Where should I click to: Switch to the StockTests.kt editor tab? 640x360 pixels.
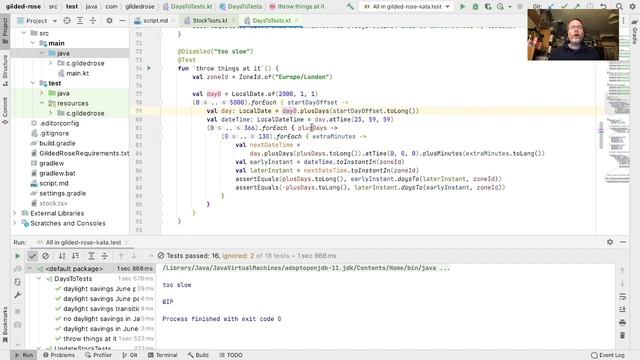[210, 20]
